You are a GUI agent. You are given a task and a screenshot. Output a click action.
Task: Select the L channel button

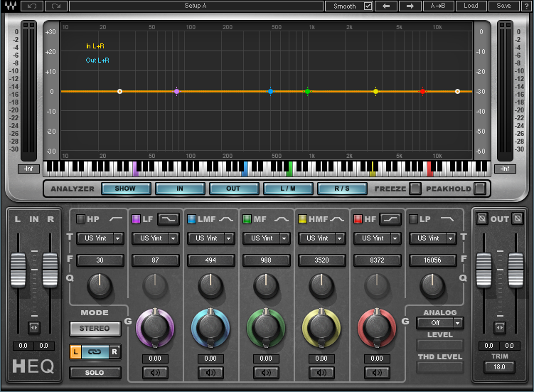[75, 351]
